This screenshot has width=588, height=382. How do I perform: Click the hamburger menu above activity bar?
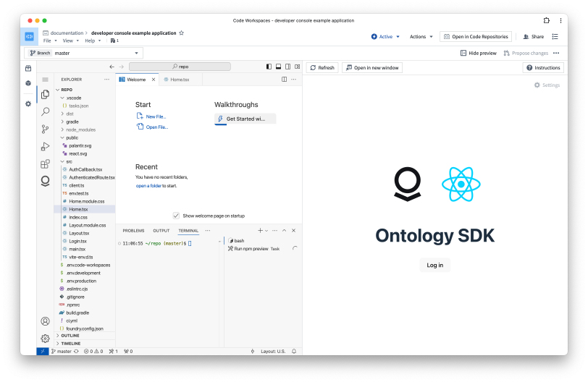(x=46, y=80)
